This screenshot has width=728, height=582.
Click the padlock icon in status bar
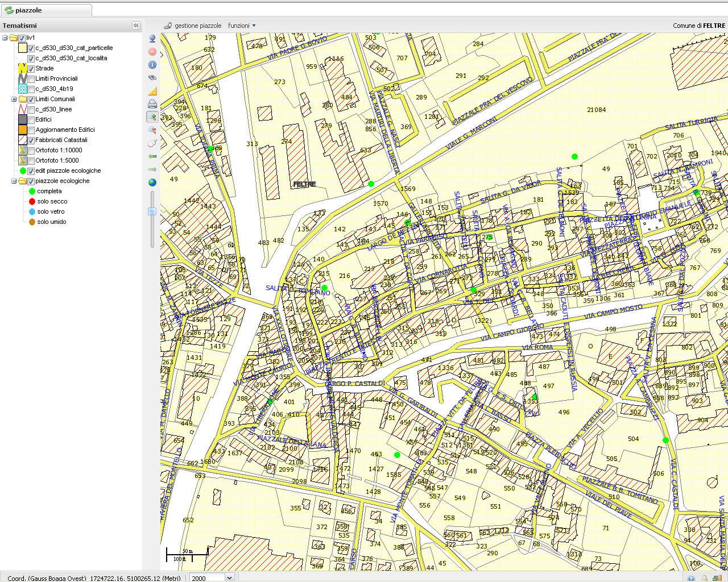(704, 578)
